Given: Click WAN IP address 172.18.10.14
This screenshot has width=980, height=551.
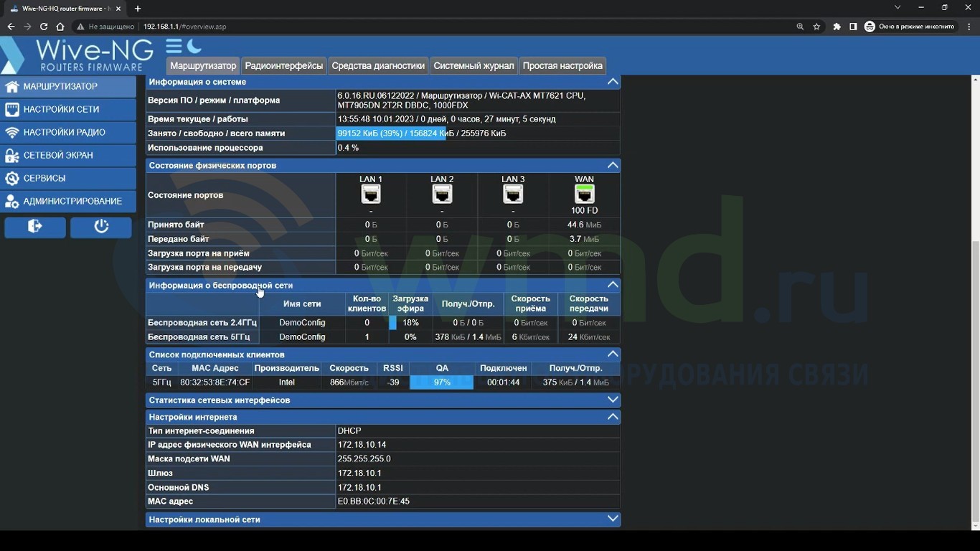Looking at the screenshot, I should 362,445.
